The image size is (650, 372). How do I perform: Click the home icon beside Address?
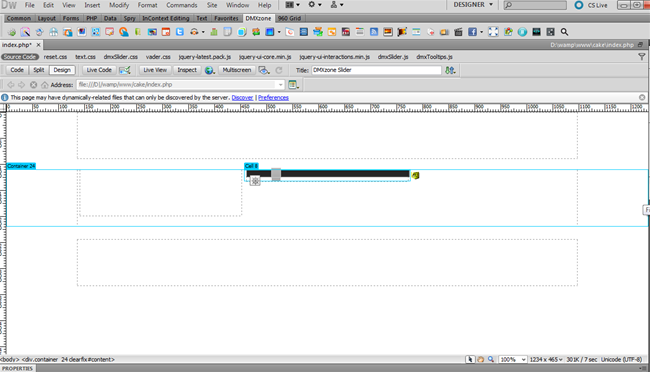point(44,85)
